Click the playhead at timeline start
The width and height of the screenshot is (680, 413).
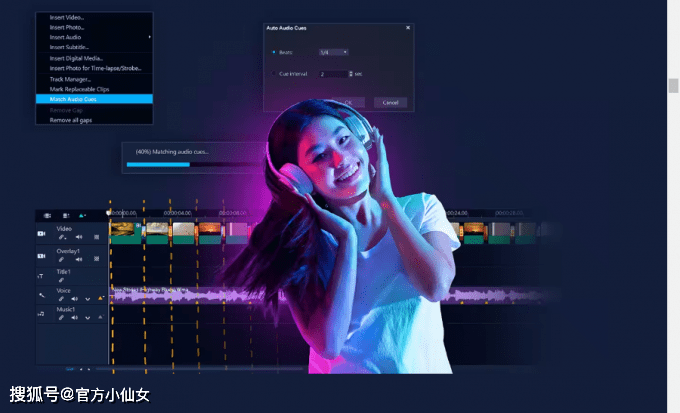pos(108,213)
